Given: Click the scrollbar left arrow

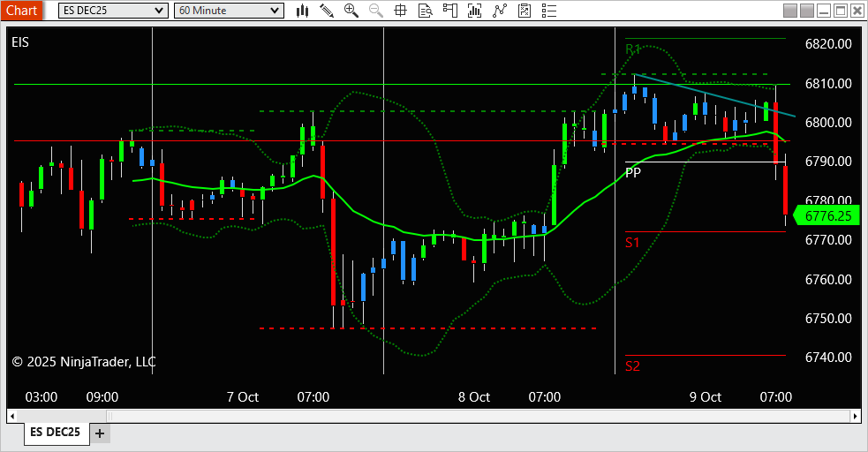Looking at the screenshot, I should click(12, 416).
